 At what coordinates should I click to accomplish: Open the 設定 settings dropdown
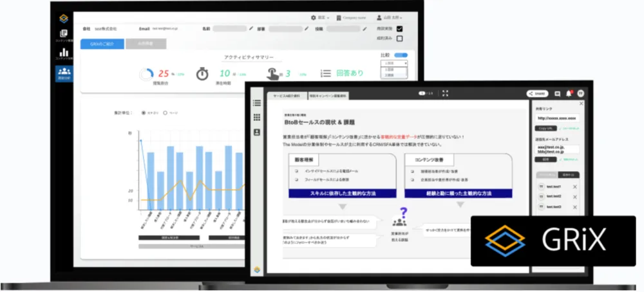coord(320,17)
